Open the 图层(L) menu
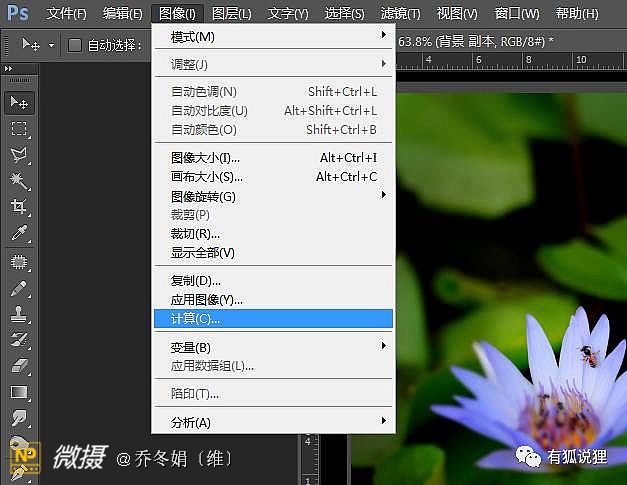The image size is (627, 485). pyautogui.click(x=232, y=14)
